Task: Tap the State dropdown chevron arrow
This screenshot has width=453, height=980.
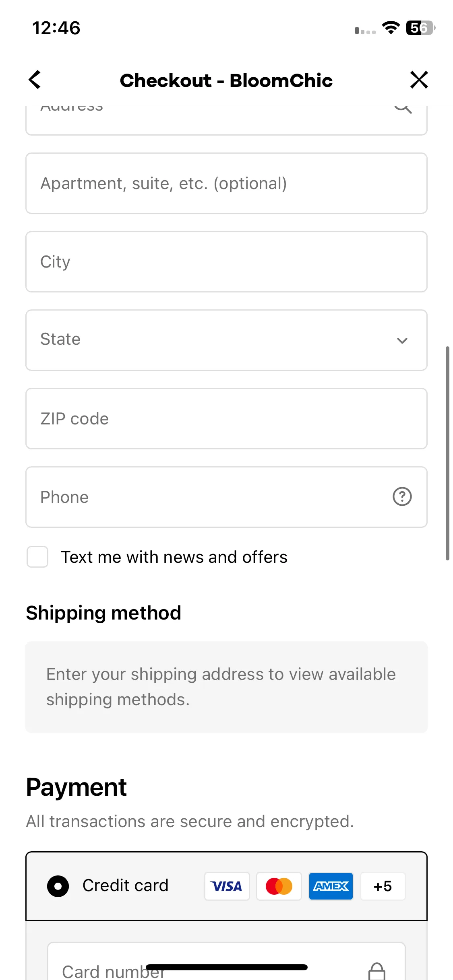Action: [402, 340]
